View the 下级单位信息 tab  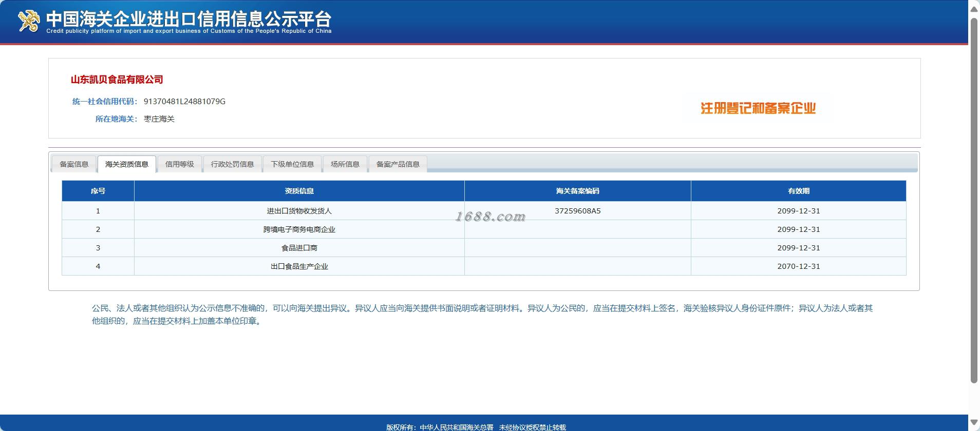click(x=292, y=164)
